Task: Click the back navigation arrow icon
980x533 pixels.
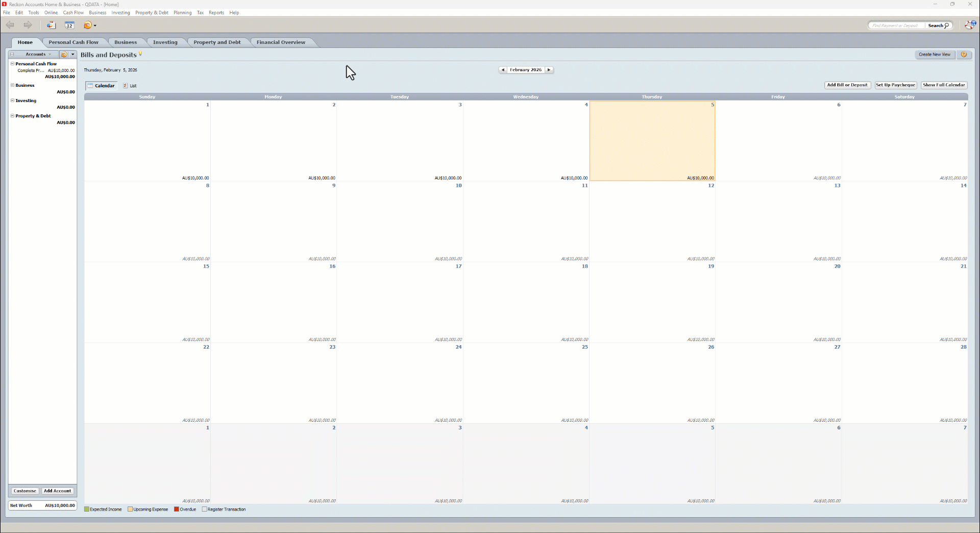Action: click(10, 25)
